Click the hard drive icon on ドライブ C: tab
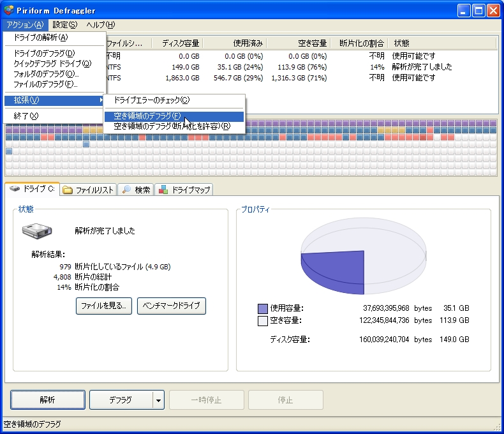This screenshot has width=504, height=434. [15, 188]
